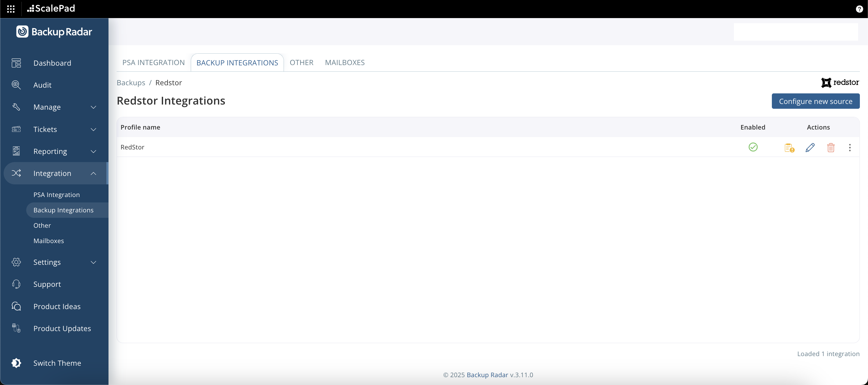This screenshot has height=385, width=868.
Task: Click the Configure new source button
Action: [x=816, y=101]
